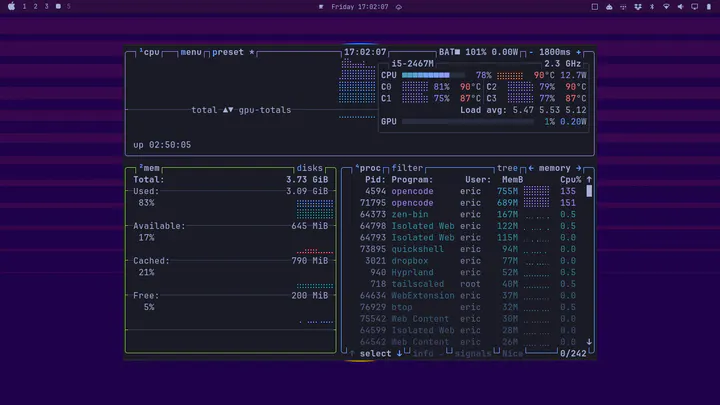This screenshot has height=405, width=720.
Task: Click the volume speaker tray icon
Action: point(680,7)
